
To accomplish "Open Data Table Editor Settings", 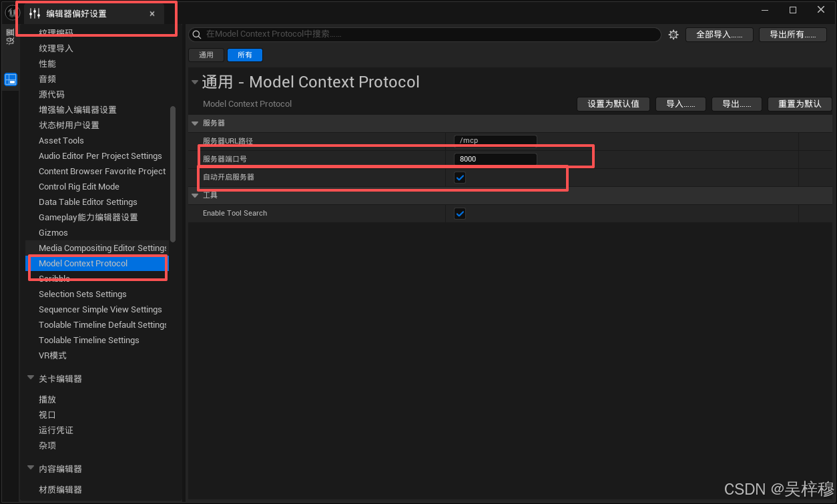I will (88, 202).
